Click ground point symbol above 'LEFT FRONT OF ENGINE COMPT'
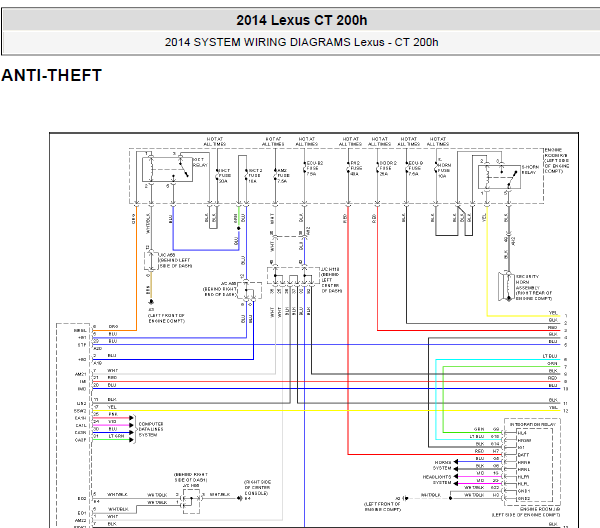The image size is (600, 528). coord(151,302)
